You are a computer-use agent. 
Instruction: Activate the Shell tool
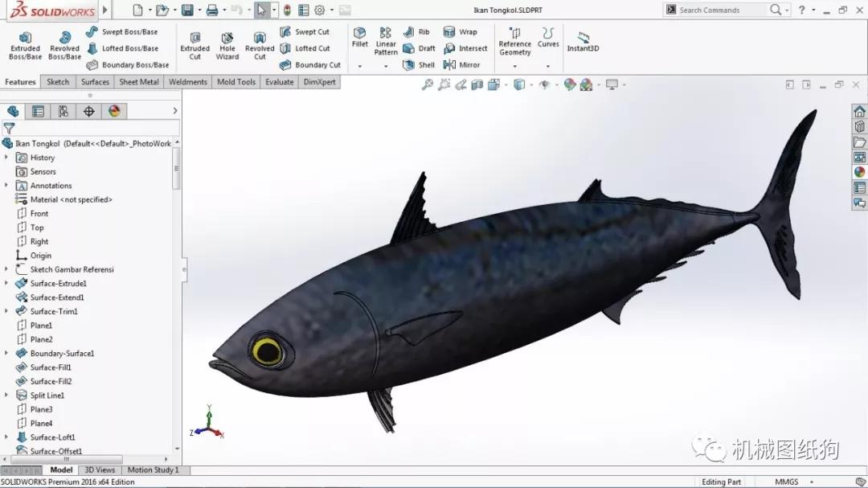pyautogui.click(x=419, y=64)
